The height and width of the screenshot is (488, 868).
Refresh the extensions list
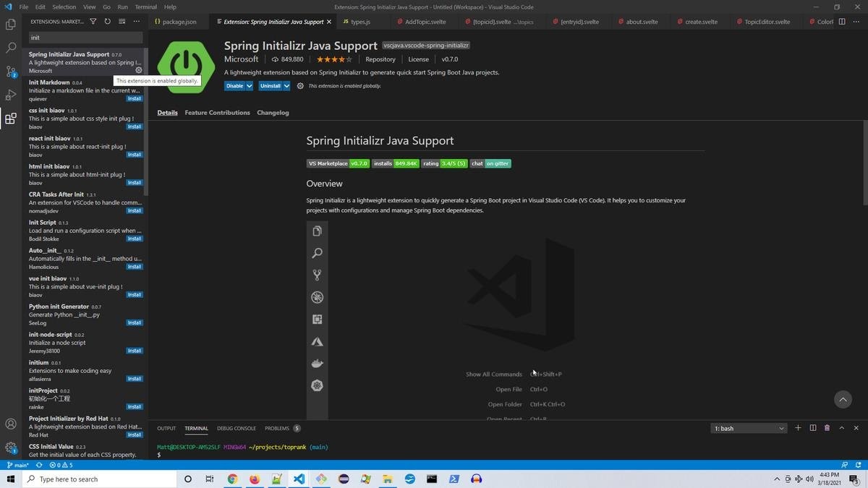click(x=107, y=22)
